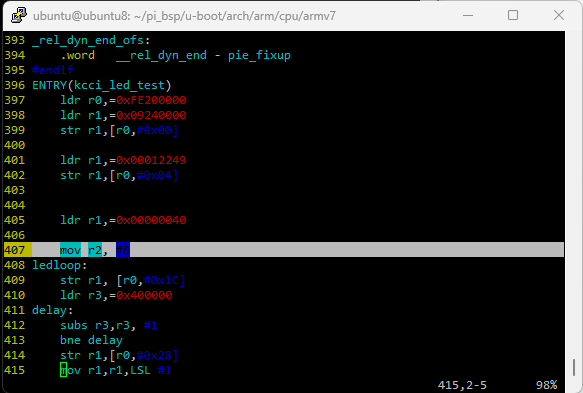Click the value 0x400000 on line 410
This screenshot has height=393, width=583.
144,295
